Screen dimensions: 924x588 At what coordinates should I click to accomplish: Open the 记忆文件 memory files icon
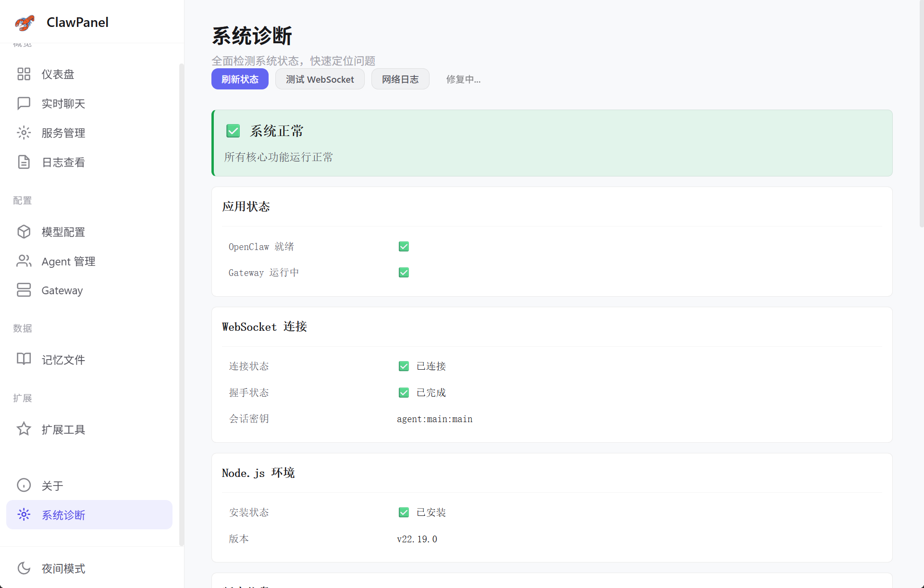pyautogui.click(x=24, y=359)
